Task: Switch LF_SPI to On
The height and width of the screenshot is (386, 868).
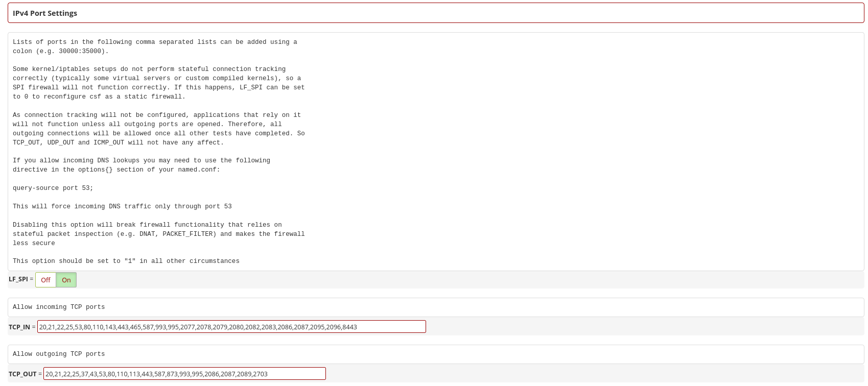Action: (x=66, y=280)
